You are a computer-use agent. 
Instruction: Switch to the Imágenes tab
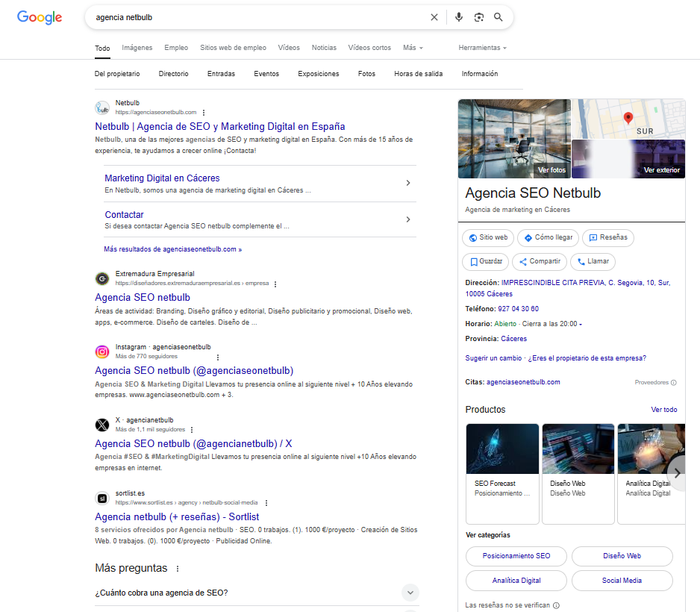(137, 47)
